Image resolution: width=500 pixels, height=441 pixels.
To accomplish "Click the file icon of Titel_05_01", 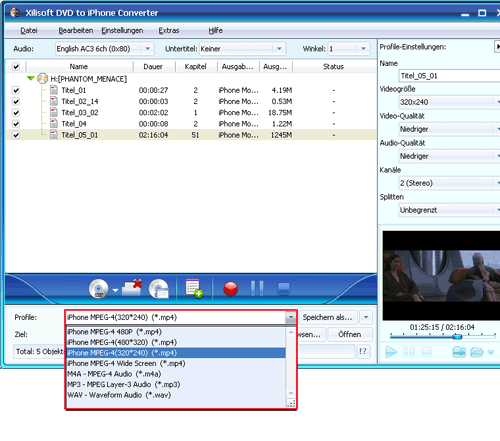I will [x=54, y=135].
